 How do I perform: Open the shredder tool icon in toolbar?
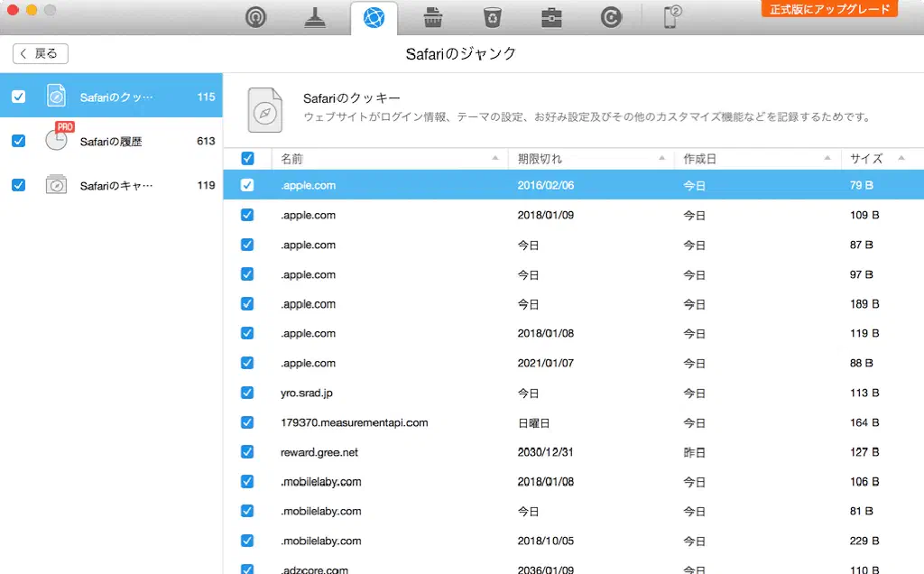[x=432, y=18]
